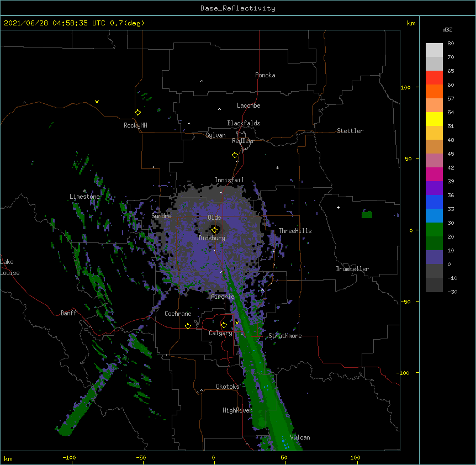Click the HighRiver town label

coord(237,410)
